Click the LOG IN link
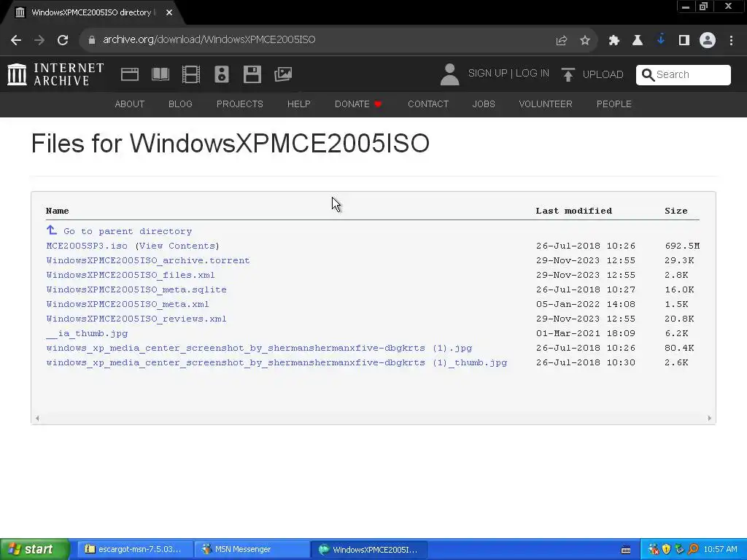Image resolution: width=747 pixels, height=560 pixels. click(532, 74)
